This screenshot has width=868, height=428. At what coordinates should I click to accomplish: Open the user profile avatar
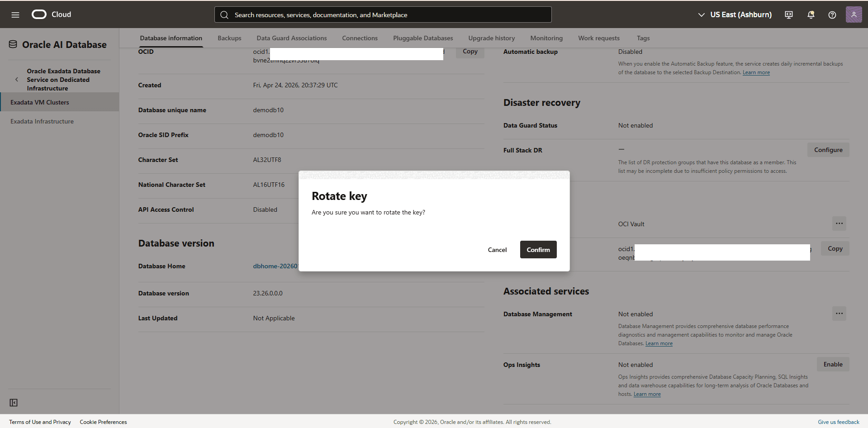[854, 14]
